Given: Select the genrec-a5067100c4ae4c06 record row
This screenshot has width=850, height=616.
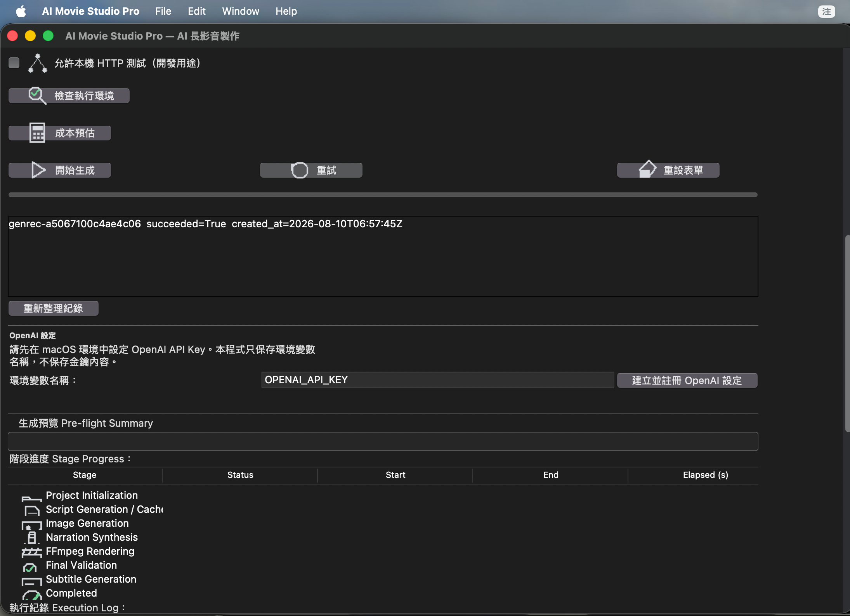Looking at the screenshot, I should 383,224.
